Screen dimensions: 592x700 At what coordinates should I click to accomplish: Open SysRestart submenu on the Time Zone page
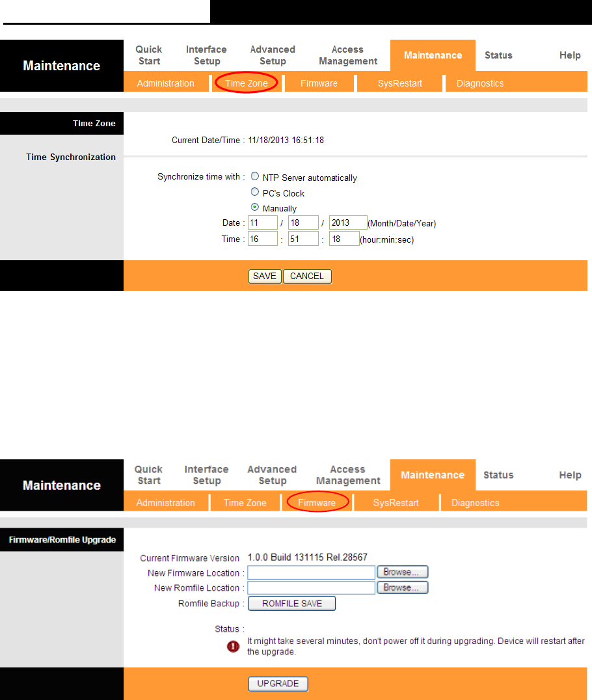click(399, 83)
